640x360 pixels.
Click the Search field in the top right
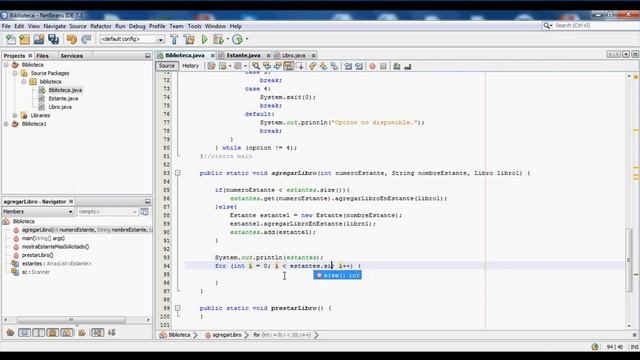coord(594,26)
